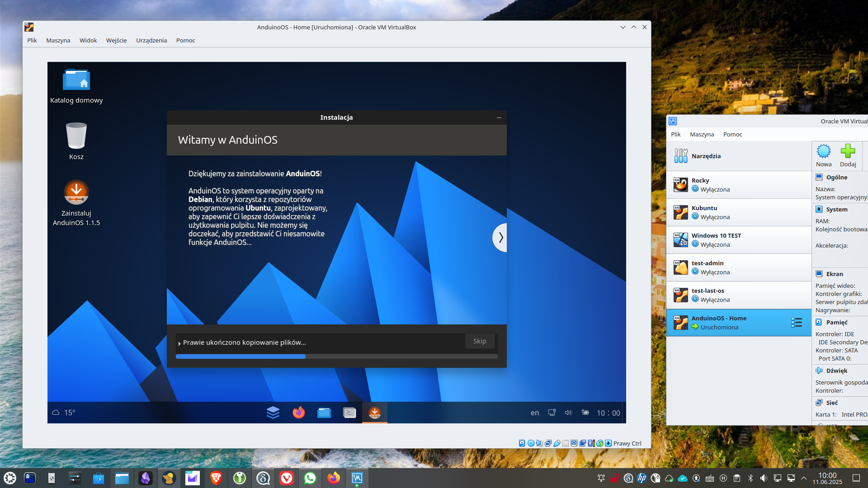Viewport: 868px width, 488px height.
Task: Click the Skip button in the installer
Action: click(x=480, y=341)
